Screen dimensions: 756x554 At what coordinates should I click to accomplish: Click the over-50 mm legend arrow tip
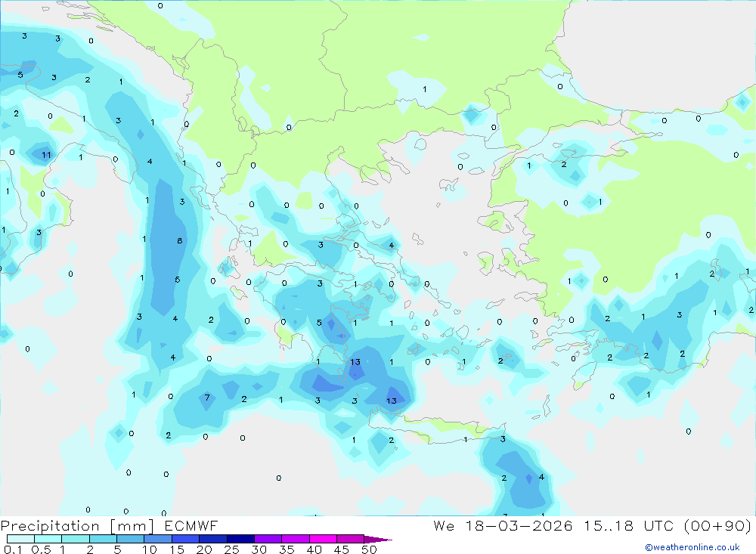point(378,539)
